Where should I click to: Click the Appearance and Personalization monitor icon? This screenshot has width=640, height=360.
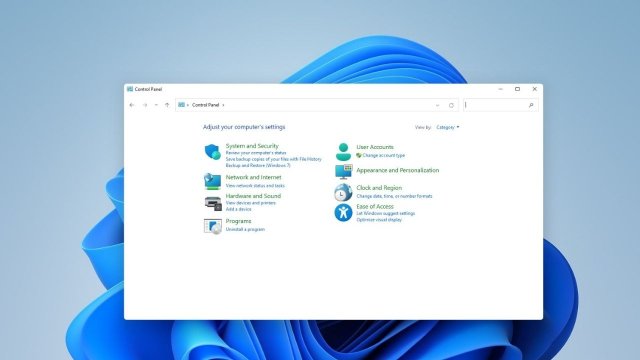coord(344,172)
